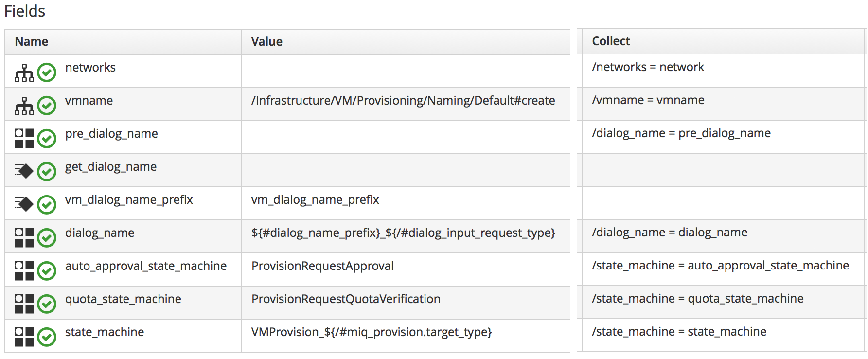Click the ProvisionRequestApproval value cell
This screenshot has width=868, height=359.
pos(322,266)
